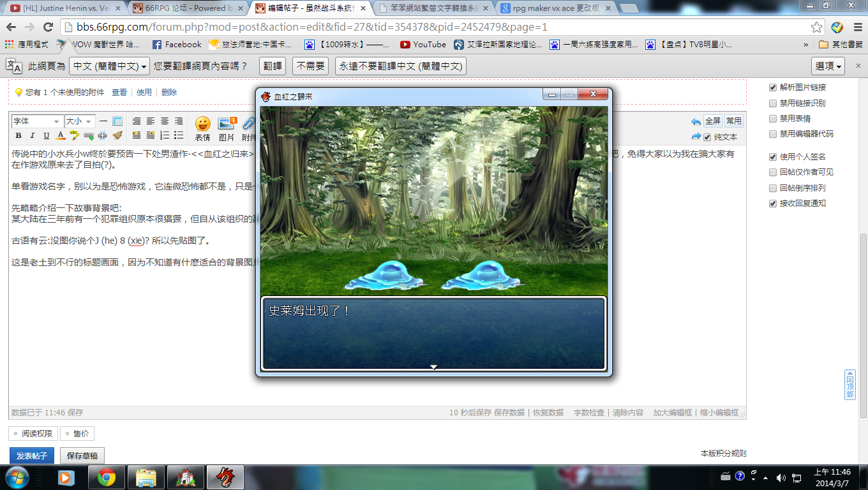The width and height of the screenshot is (868, 490).
Task: Align text to the right
Action: tap(179, 121)
